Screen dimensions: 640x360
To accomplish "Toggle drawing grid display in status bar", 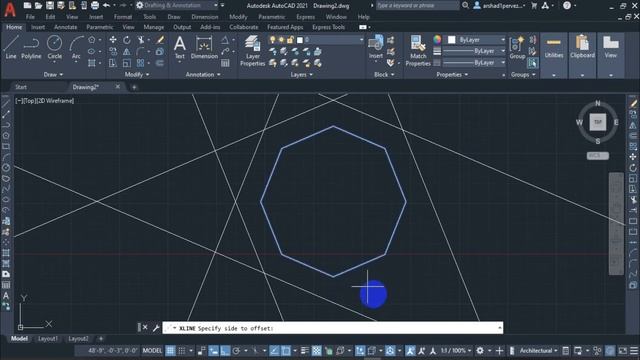I will [170, 351].
